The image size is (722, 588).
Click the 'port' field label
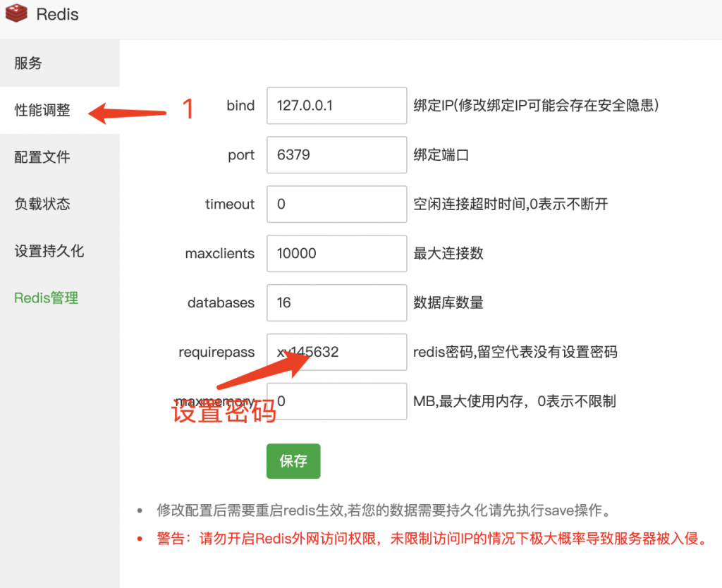[241, 155]
